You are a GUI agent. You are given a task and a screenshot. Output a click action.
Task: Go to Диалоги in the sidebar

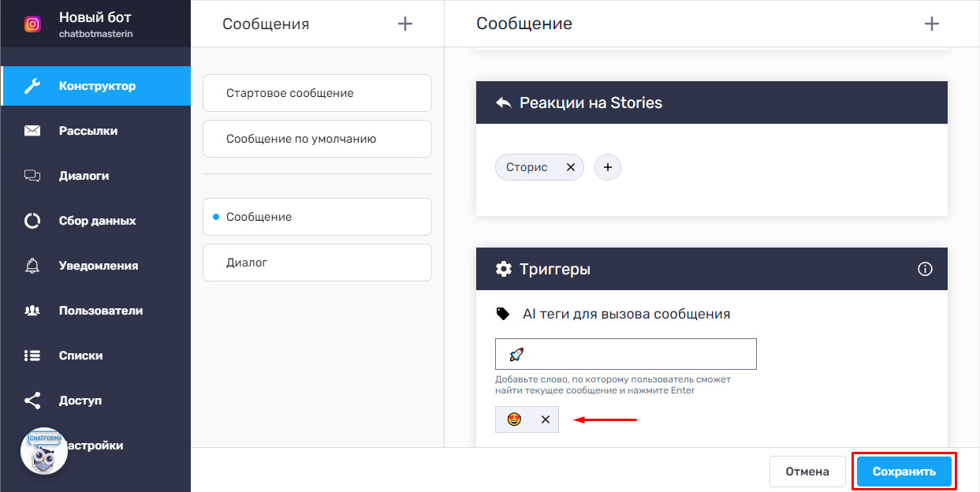(84, 176)
